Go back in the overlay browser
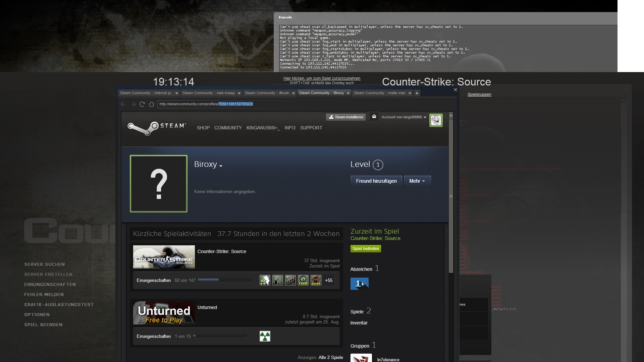Viewport: 644px width, 362px height. (x=123, y=104)
